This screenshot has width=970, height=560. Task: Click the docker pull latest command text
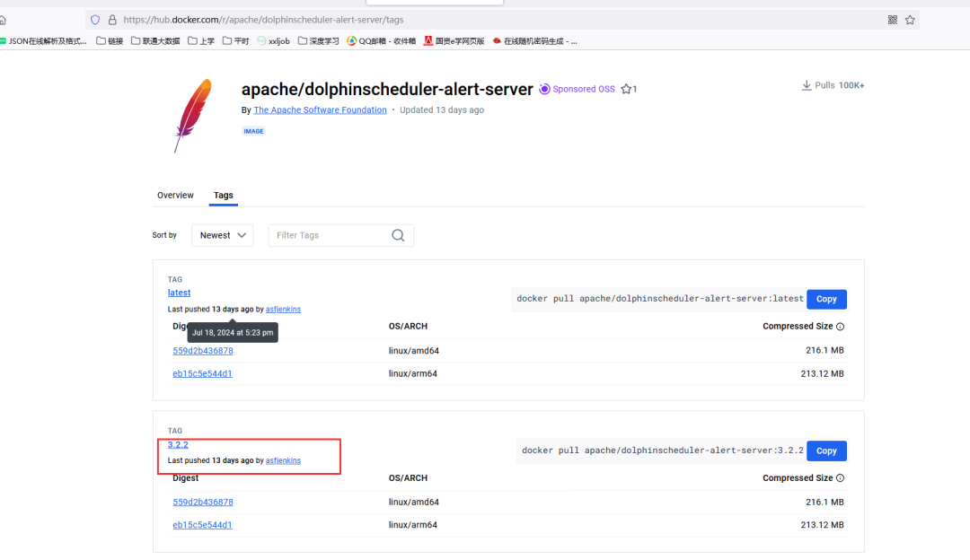(x=660, y=299)
